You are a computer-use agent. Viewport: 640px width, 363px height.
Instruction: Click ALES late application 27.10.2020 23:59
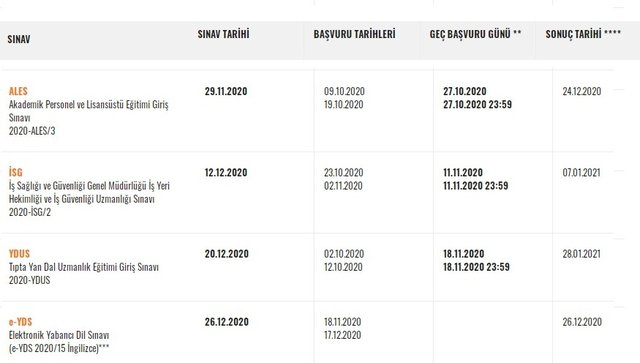point(478,105)
